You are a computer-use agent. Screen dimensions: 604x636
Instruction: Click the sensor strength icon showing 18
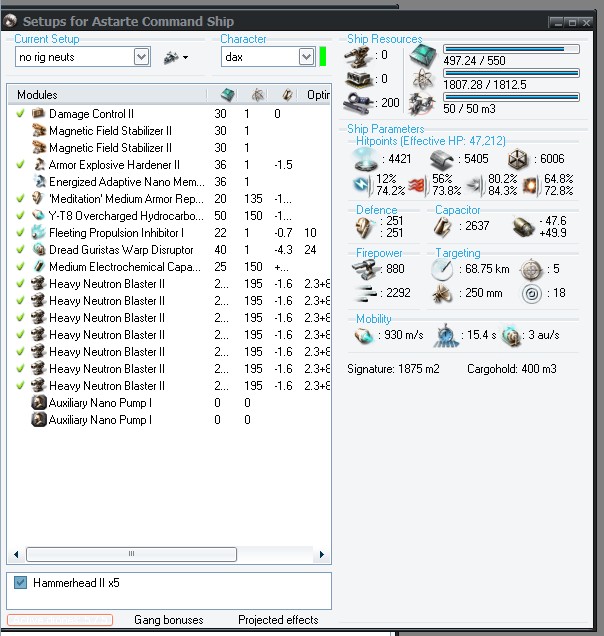531,294
